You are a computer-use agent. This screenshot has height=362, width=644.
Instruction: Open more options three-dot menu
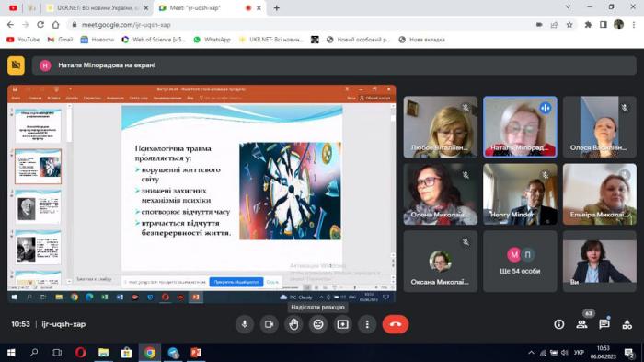367,324
